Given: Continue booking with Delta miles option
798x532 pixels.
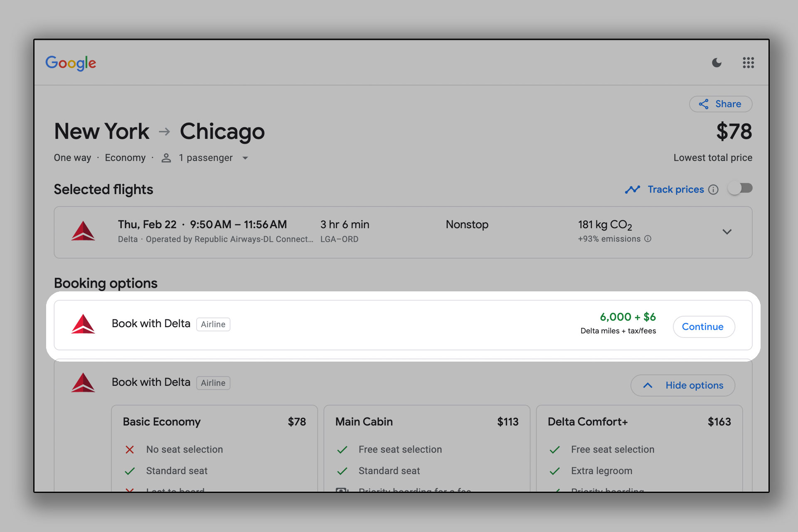Looking at the screenshot, I should coord(704,327).
